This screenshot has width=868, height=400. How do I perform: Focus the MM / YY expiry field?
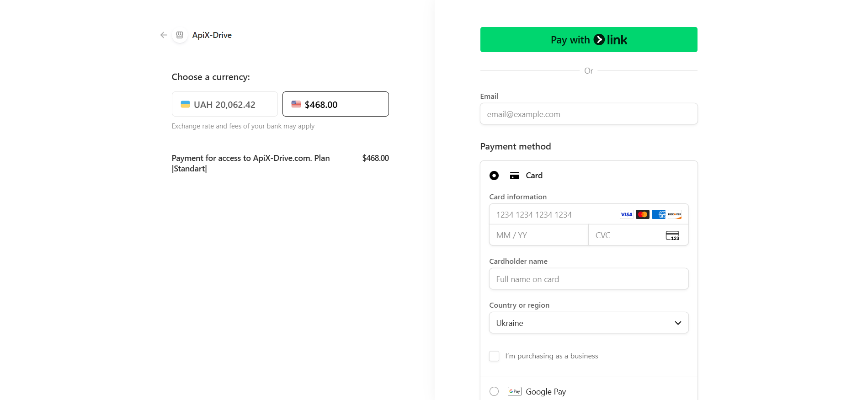(x=539, y=235)
